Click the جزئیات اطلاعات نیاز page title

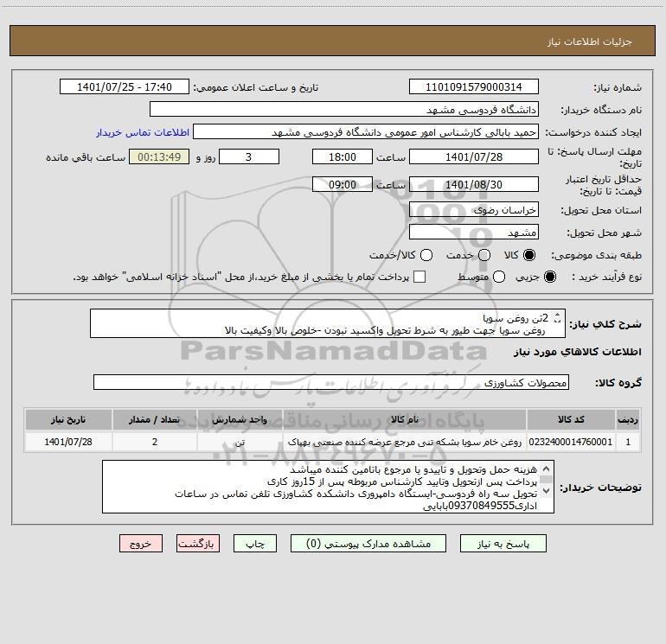tap(590, 41)
